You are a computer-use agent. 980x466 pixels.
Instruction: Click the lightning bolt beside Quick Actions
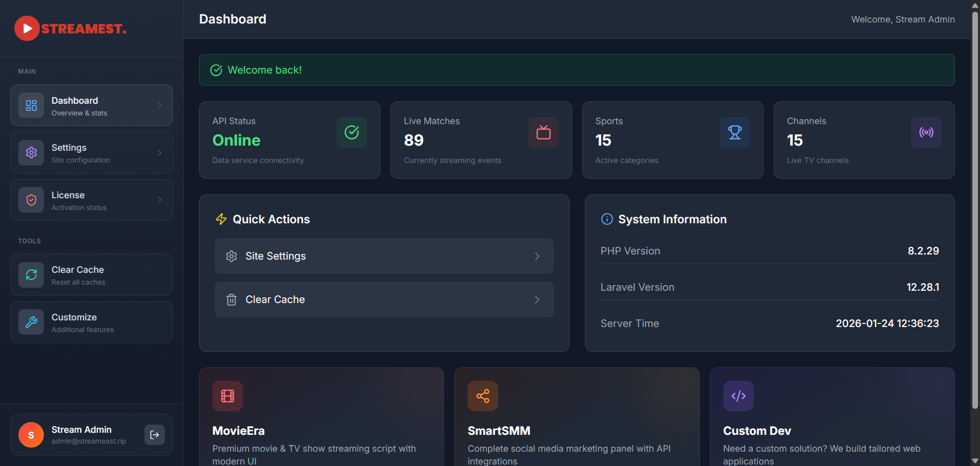coord(220,219)
